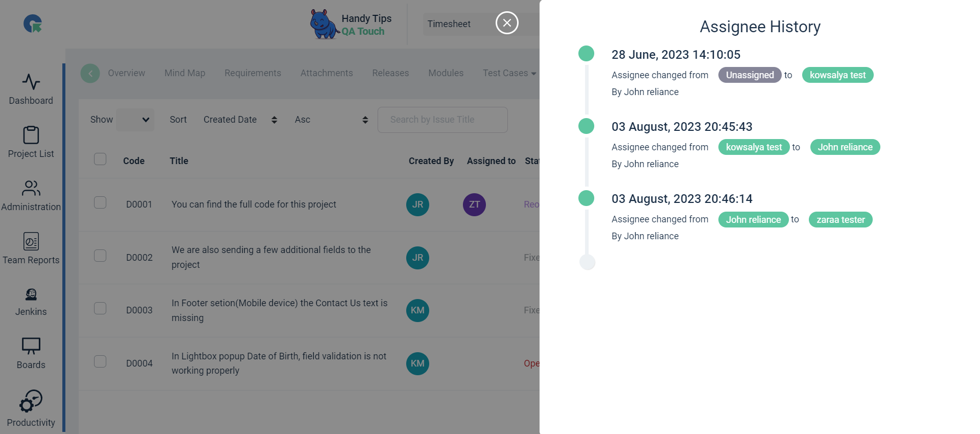Open Productivity gauge icon
980x434 pixels.
[x=31, y=401]
